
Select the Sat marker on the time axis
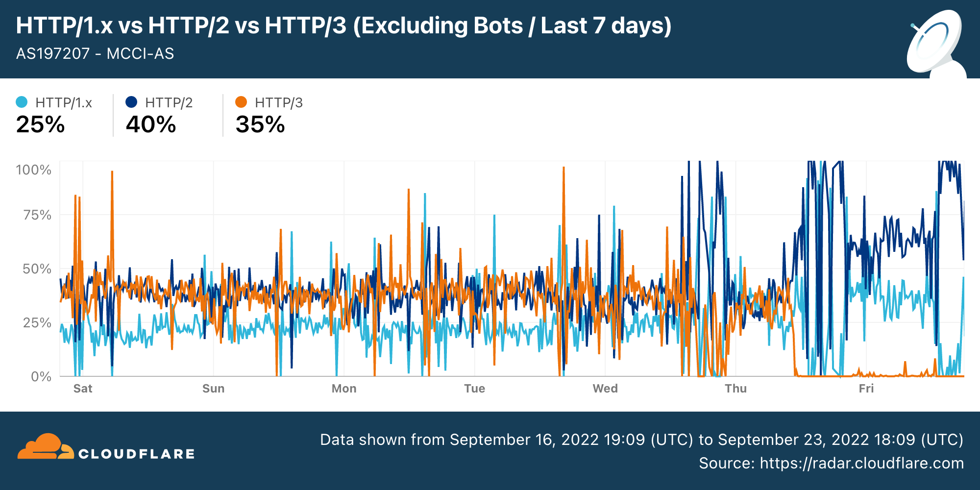pos(83,389)
